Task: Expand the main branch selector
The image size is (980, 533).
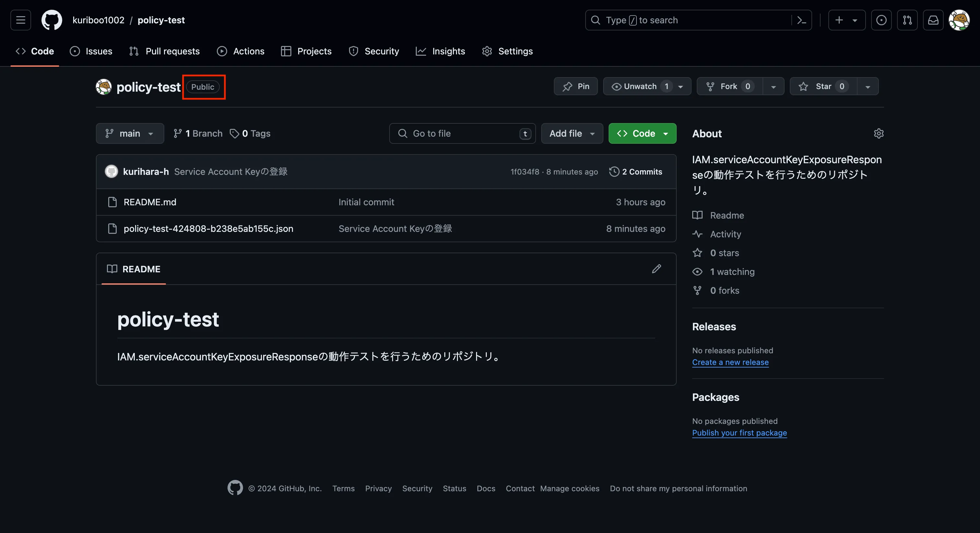Action: (130, 133)
